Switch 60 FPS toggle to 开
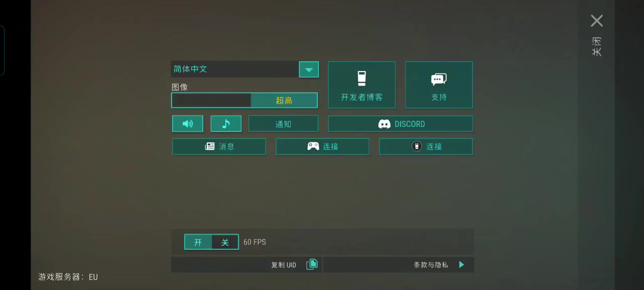Image resolution: width=644 pixels, height=290 pixels. (x=198, y=242)
